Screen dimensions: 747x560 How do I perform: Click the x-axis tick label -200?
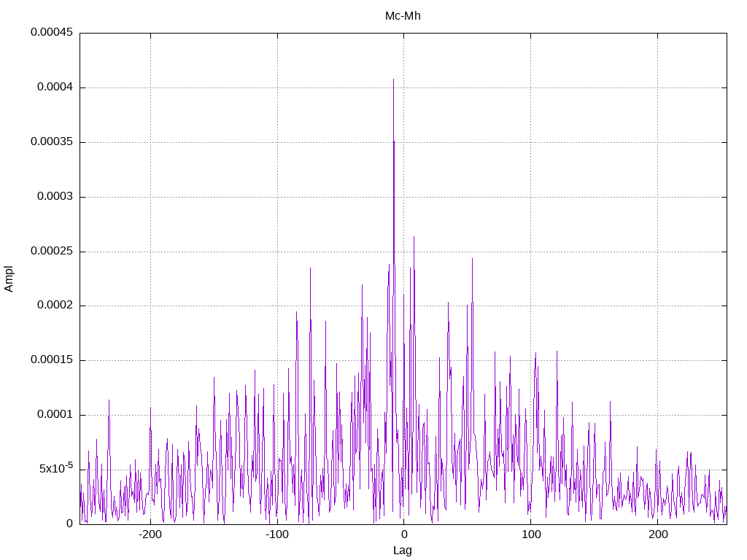[x=150, y=534]
